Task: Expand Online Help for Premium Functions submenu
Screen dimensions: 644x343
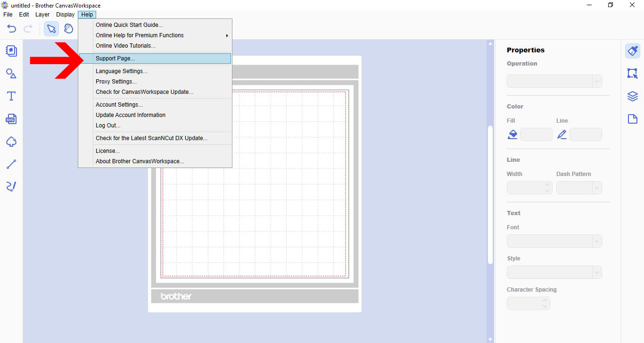Action: 155,35
